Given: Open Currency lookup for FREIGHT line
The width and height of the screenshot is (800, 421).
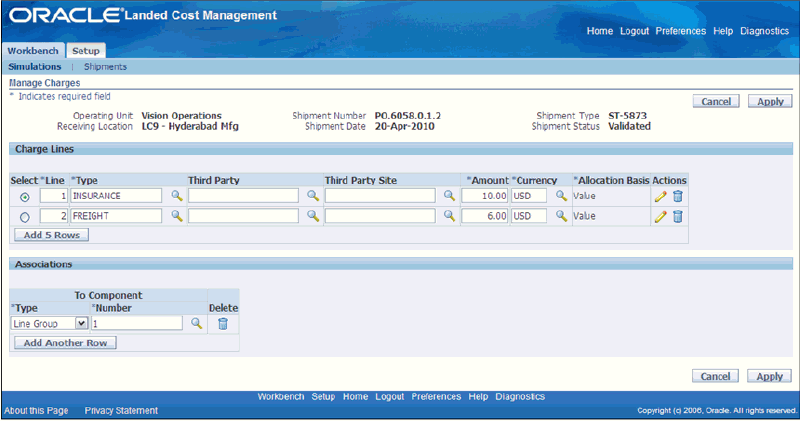Looking at the screenshot, I should tap(561, 216).
